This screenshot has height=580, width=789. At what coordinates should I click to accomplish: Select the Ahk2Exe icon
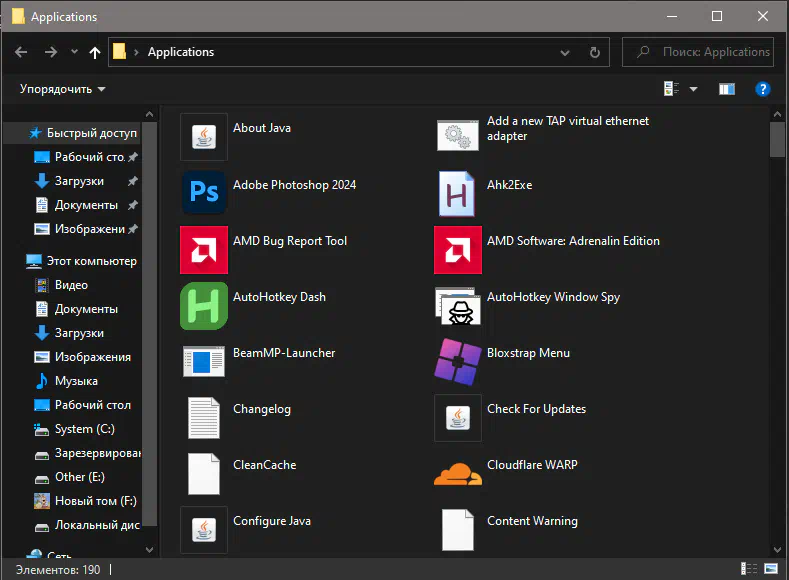[x=457, y=193]
